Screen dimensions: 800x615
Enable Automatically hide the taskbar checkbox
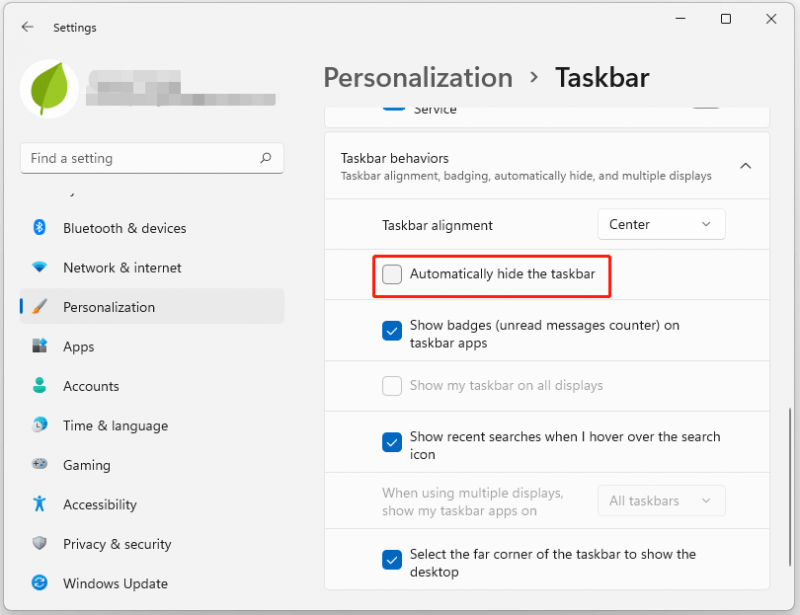point(392,274)
